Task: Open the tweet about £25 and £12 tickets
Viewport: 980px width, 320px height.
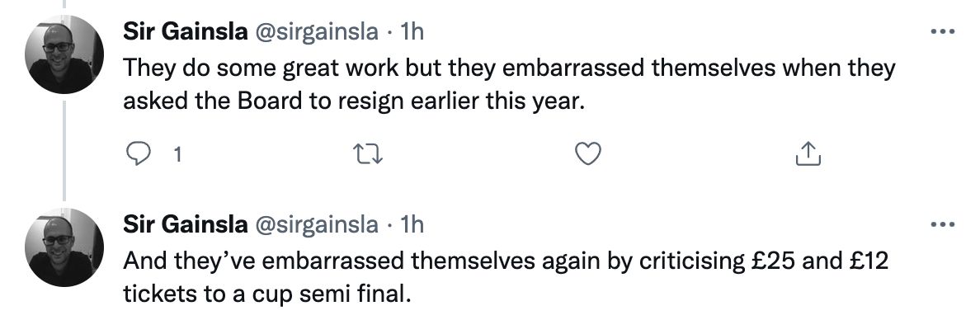Action: [506, 277]
